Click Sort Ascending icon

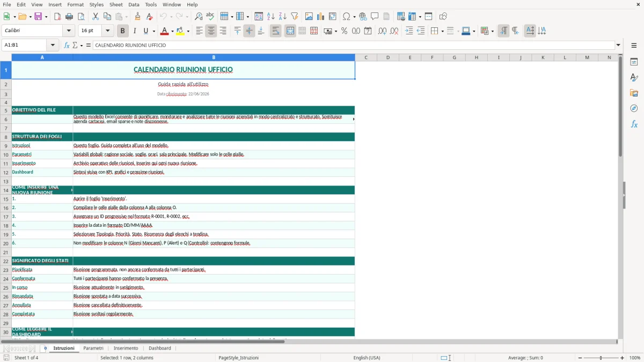pyautogui.click(x=271, y=17)
